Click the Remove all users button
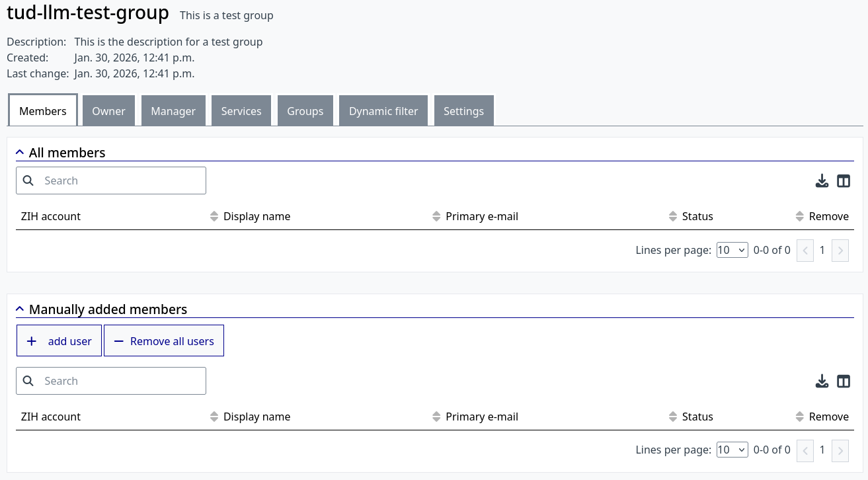Image resolution: width=868 pixels, height=480 pixels. coord(164,340)
